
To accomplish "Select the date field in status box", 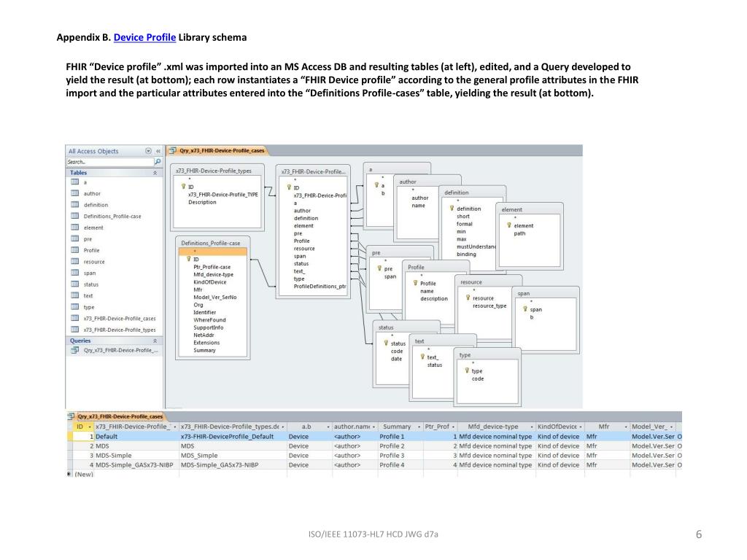I will pyautogui.click(x=396, y=359).
